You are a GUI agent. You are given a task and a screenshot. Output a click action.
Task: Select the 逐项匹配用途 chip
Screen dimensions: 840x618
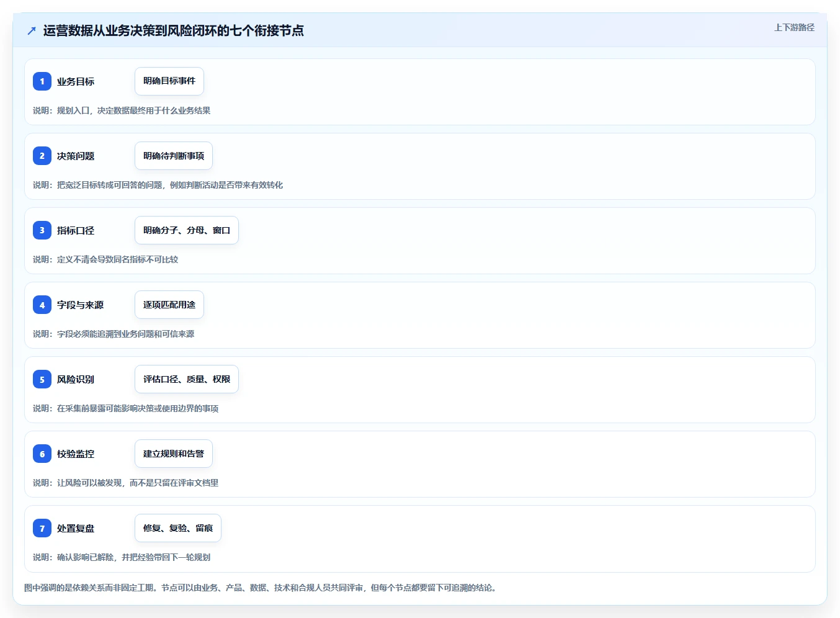(x=169, y=305)
